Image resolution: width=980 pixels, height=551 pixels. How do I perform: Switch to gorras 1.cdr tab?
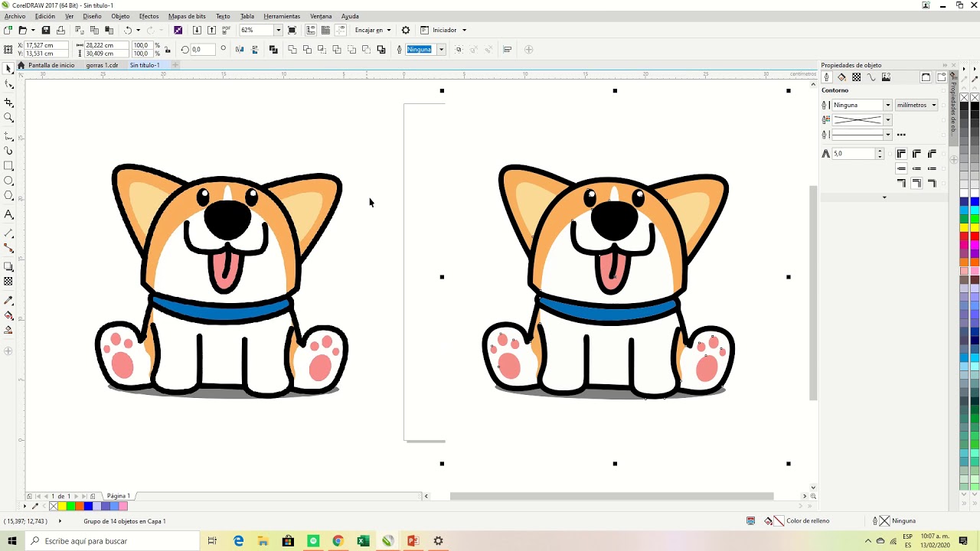tap(102, 65)
